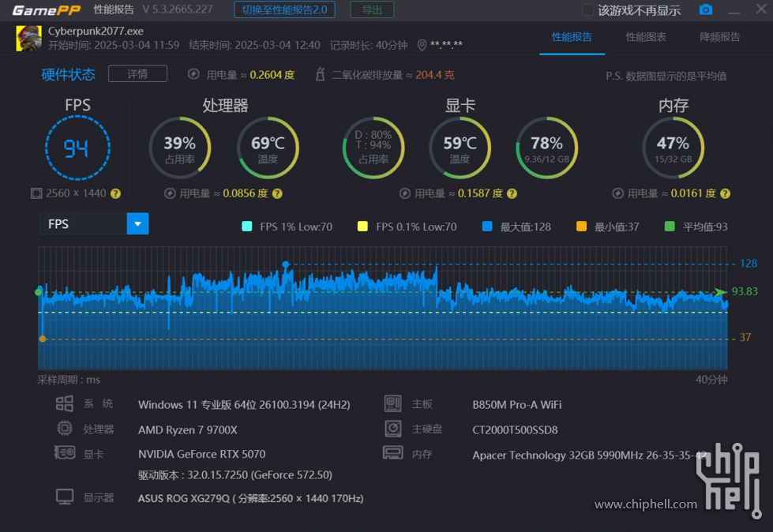Click the location pin icon
The image size is (773, 532).
422,45
